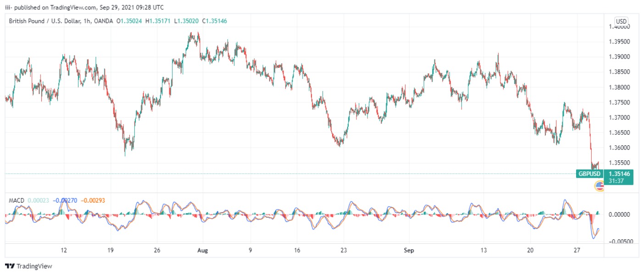Image resolution: width=644 pixels, height=275 pixels.
Task: Click the 23 date label on time axis
Action: pos(344,250)
